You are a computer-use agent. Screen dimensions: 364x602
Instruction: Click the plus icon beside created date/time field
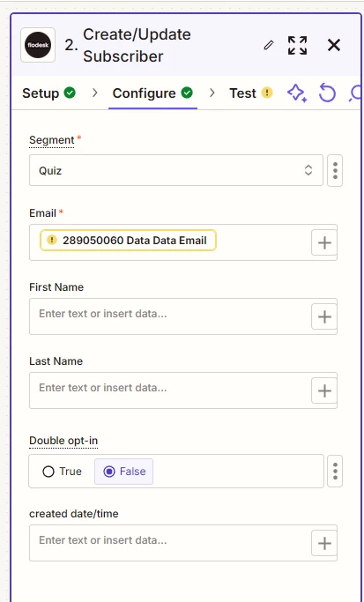tap(324, 543)
